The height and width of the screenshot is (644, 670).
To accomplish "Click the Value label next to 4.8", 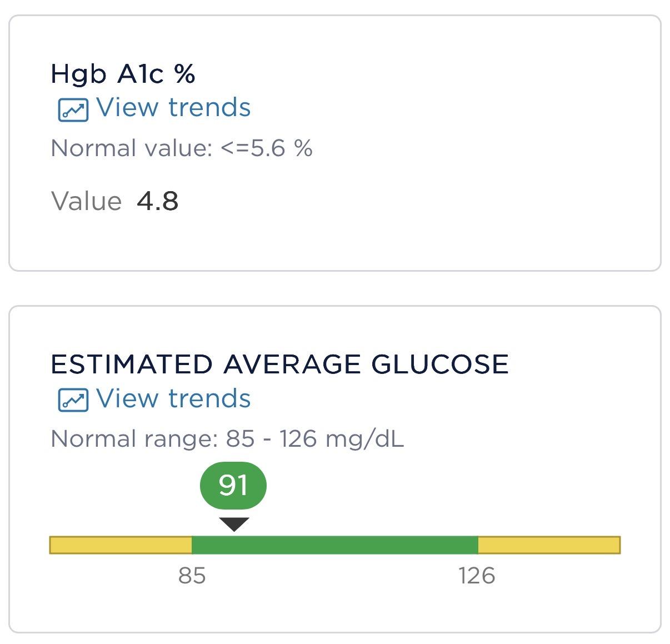I will point(86,201).
